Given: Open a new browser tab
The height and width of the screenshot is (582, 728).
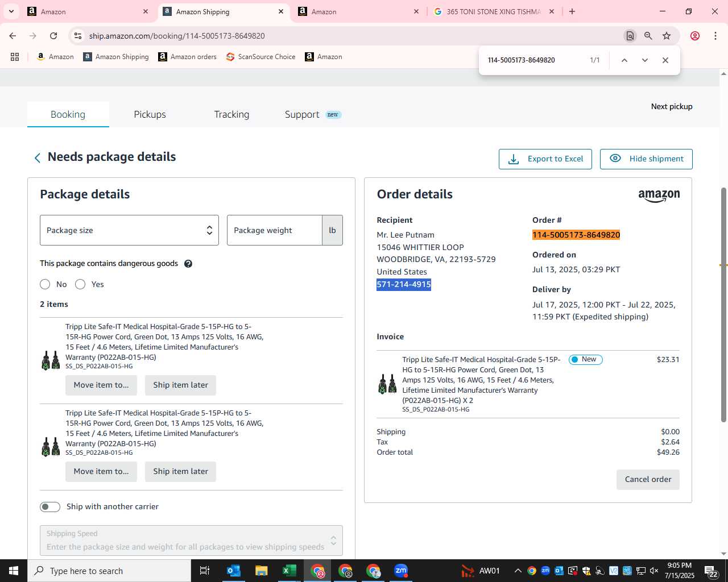Looking at the screenshot, I should coord(572,11).
